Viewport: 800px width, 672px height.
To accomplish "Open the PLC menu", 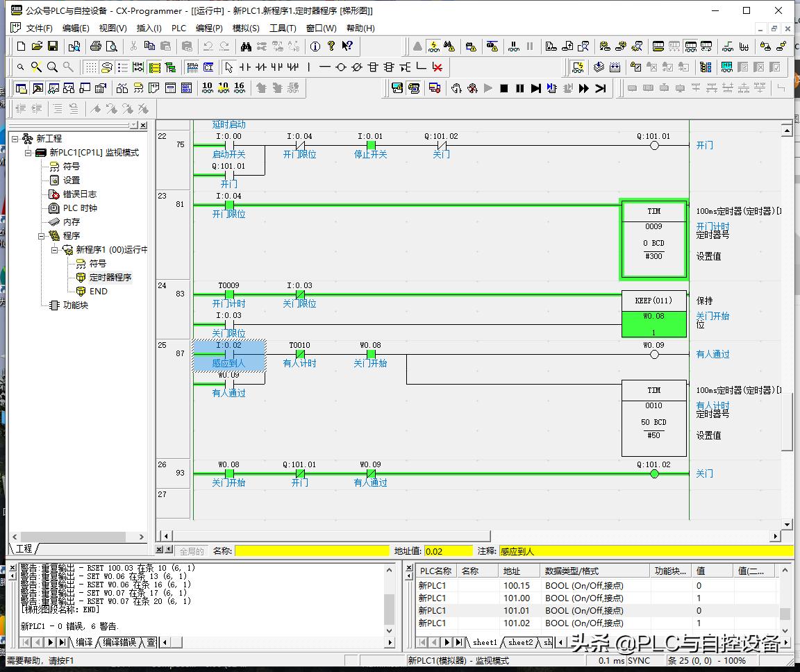I will 178,28.
